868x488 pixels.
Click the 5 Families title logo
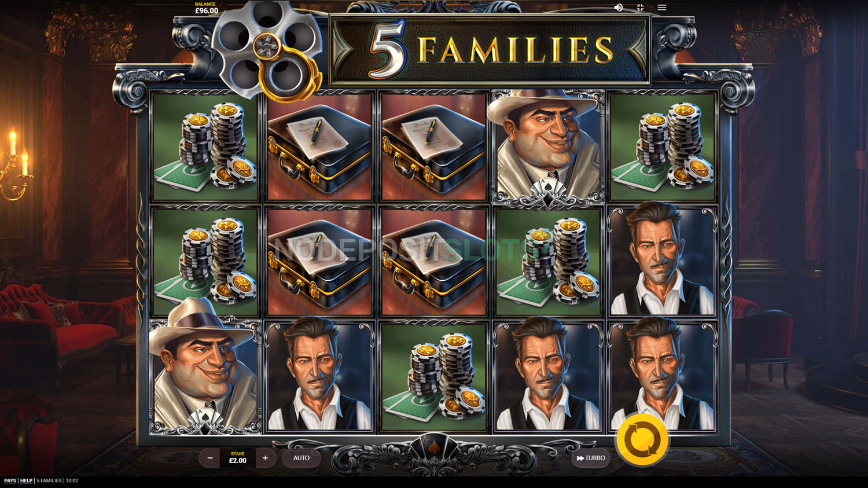click(x=490, y=50)
